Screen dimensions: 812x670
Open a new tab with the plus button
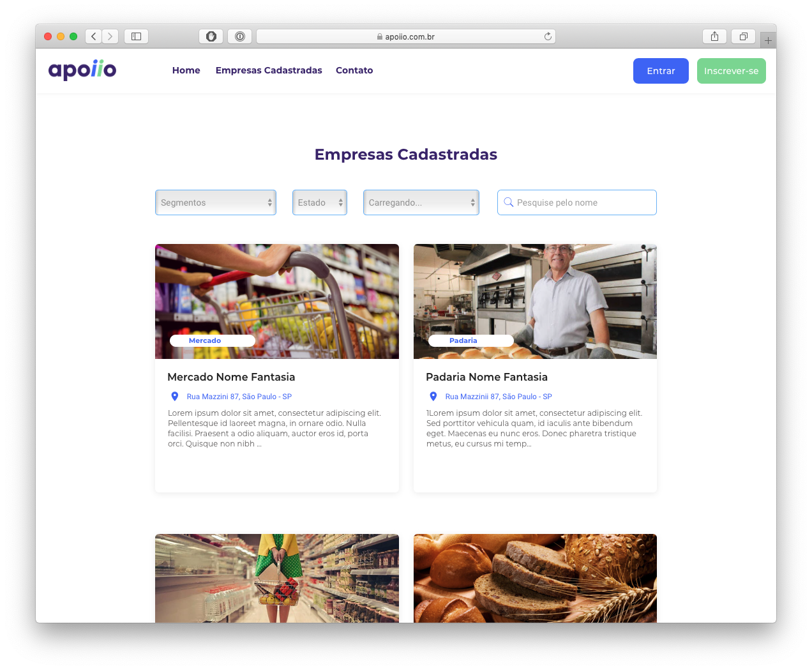[768, 40]
